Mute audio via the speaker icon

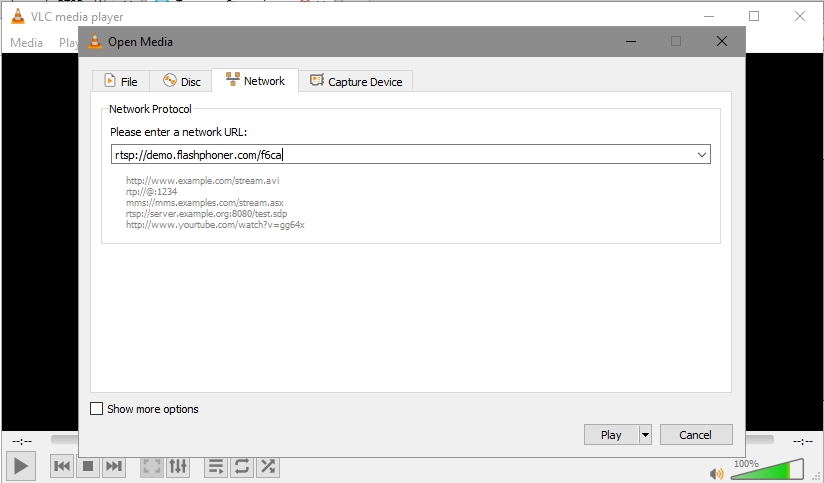716,472
